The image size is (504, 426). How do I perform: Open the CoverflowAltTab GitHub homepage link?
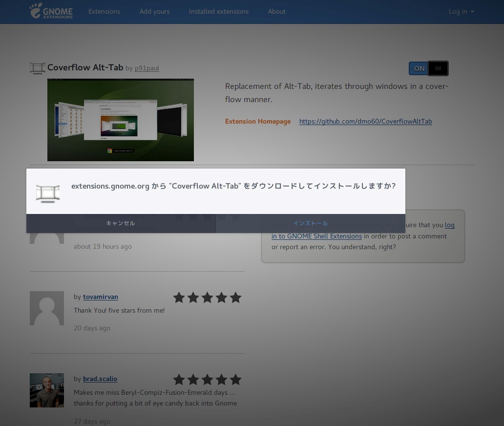point(365,122)
